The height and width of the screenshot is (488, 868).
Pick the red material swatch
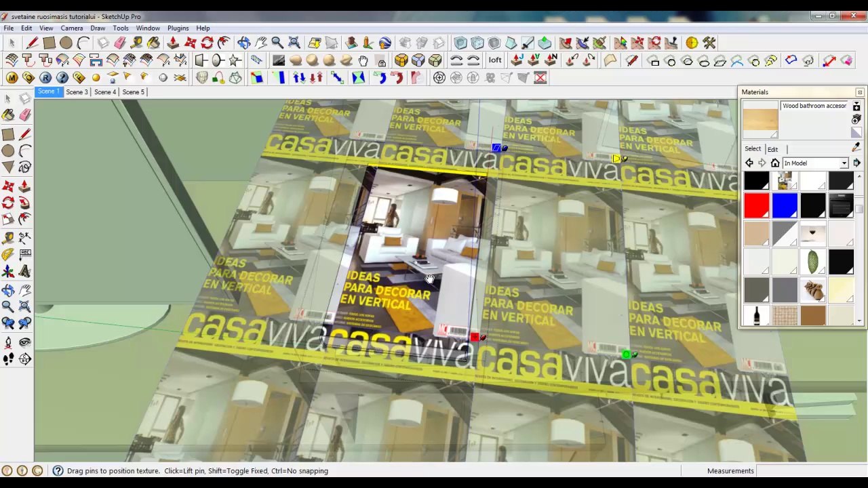[x=756, y=205]
